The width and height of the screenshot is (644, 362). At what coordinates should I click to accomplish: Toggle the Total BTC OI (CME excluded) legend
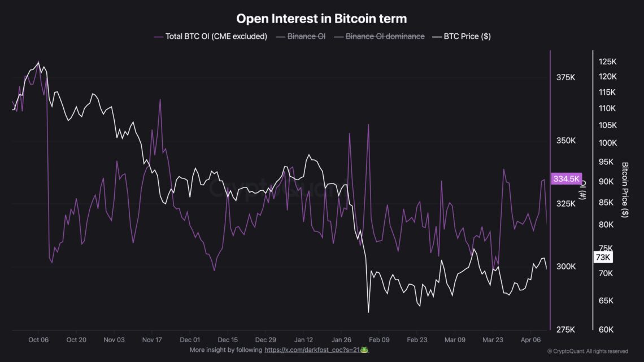pyautogui.click(x=216, y=37)
